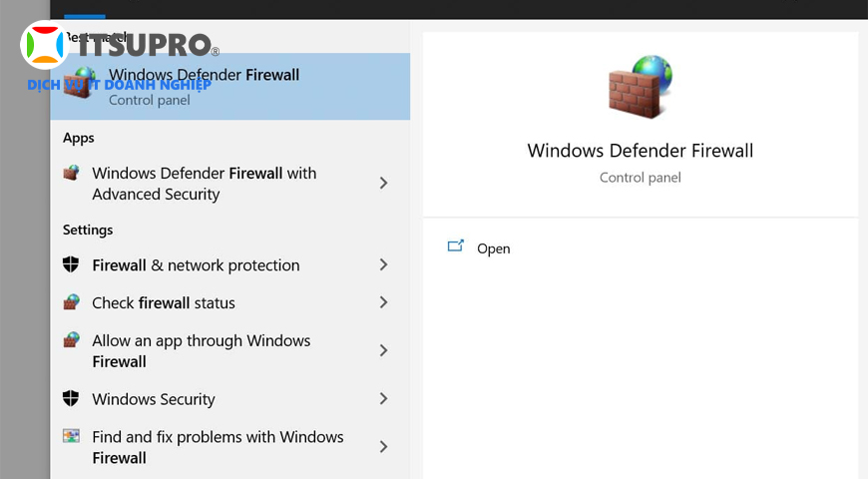
Task: Click the Open external window icon
Action: (455, 245)
